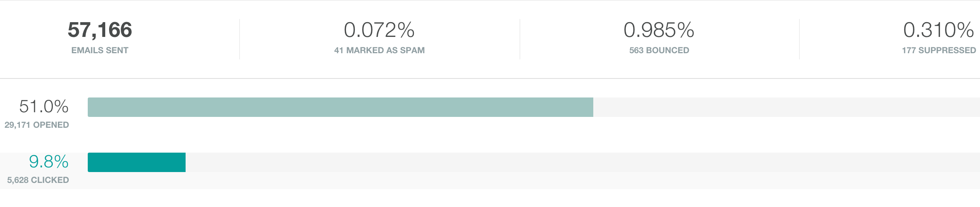This screenshot has height=207, width=980.
Task: Open the 29,171 OPENED label
Action: click(37, 125)
